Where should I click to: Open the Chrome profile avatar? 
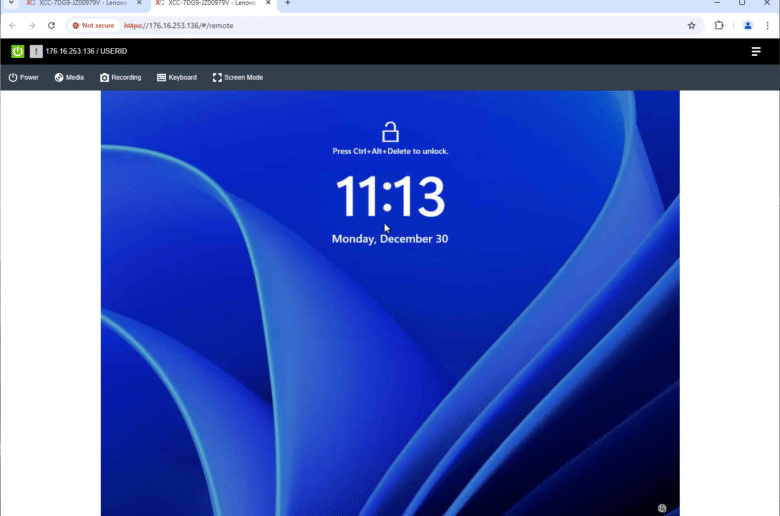(x=748, y=25)
